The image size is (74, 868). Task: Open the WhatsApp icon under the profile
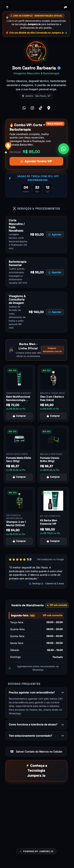click(x=24, y=108)
